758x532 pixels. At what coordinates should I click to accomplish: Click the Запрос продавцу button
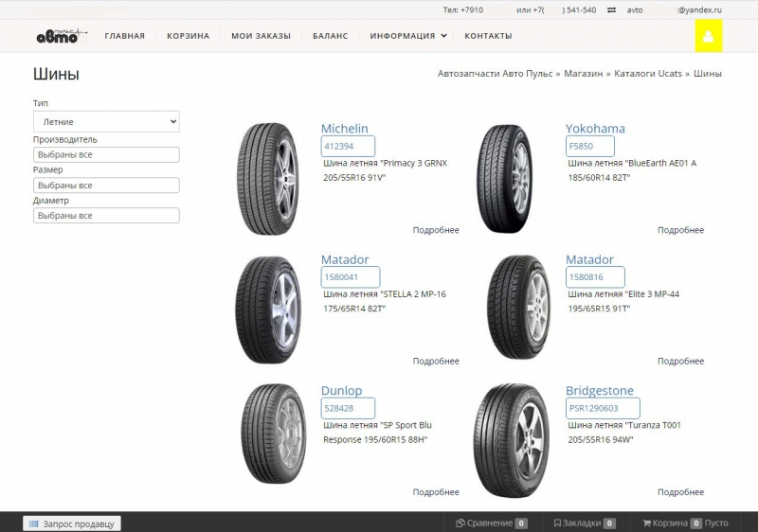(72, 523)
